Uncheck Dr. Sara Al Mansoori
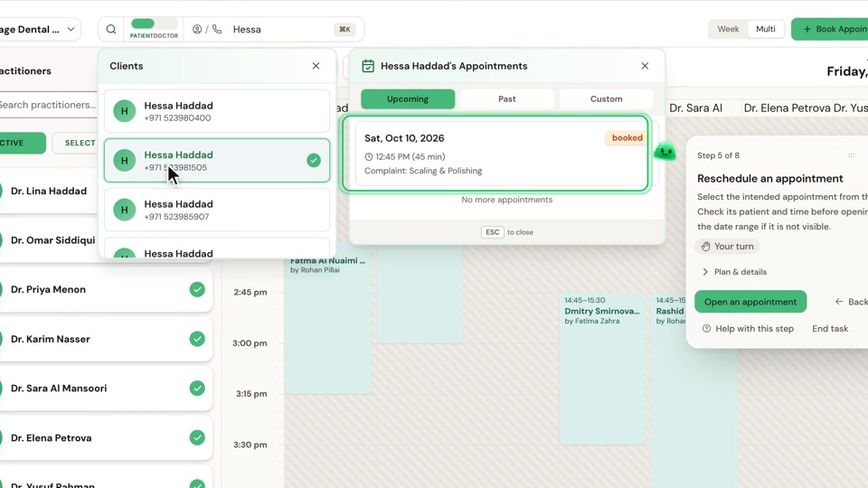 [x=197, y=389]
